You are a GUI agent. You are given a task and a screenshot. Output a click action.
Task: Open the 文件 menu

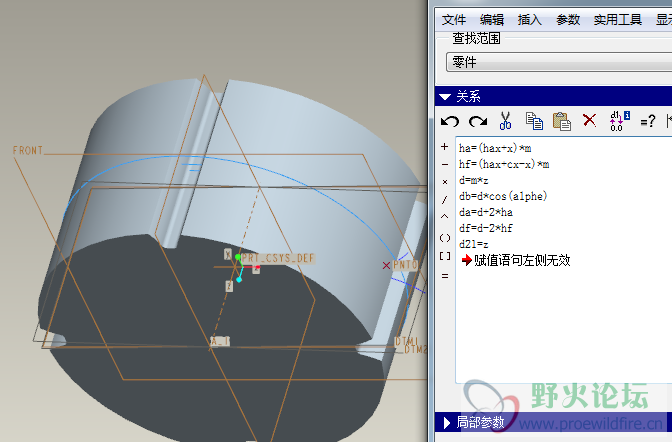(x=453, y=20)
